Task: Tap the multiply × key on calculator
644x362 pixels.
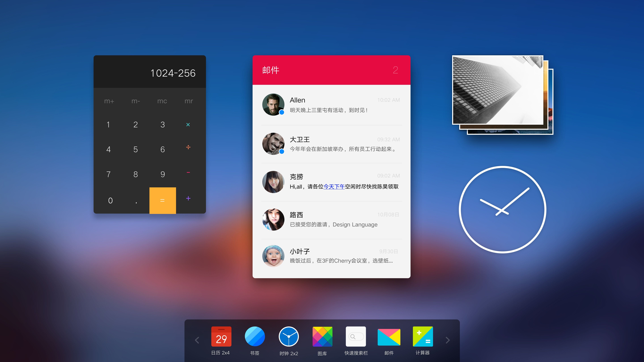Action: 188,124
